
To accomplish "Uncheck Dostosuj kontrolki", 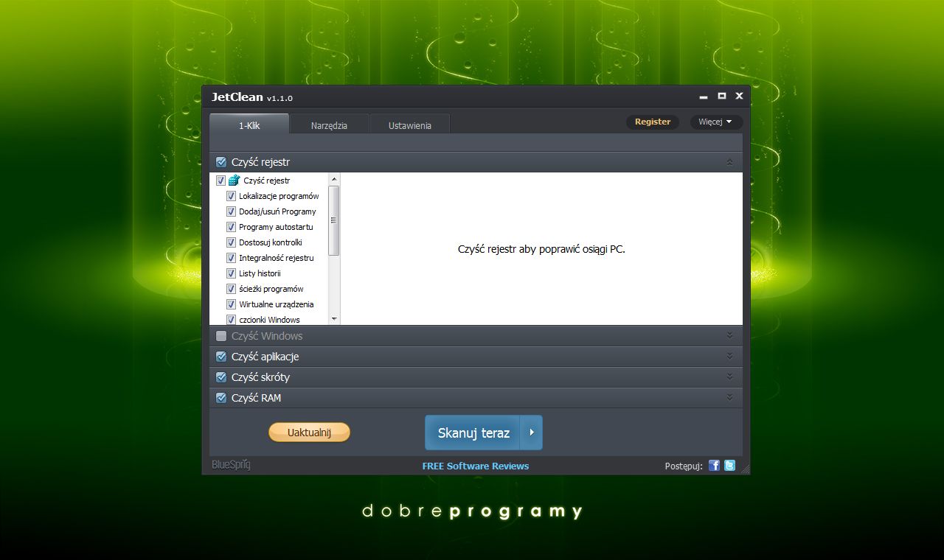I will tap(231, 242).
